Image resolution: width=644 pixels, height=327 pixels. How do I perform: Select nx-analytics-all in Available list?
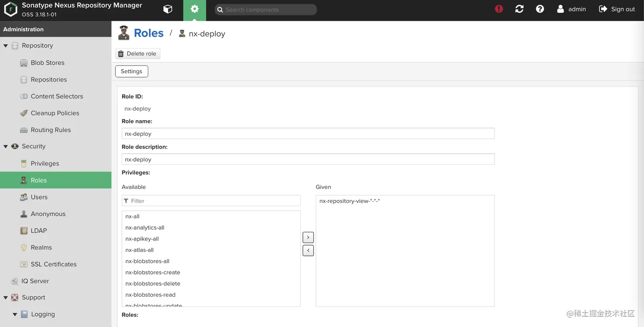coord(211,228)
